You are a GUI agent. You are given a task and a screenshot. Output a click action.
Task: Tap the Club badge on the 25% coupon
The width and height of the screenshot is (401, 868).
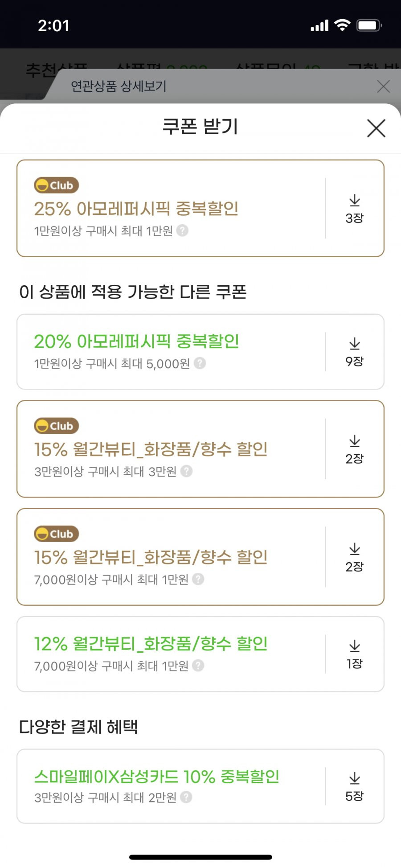pos(56,185)
